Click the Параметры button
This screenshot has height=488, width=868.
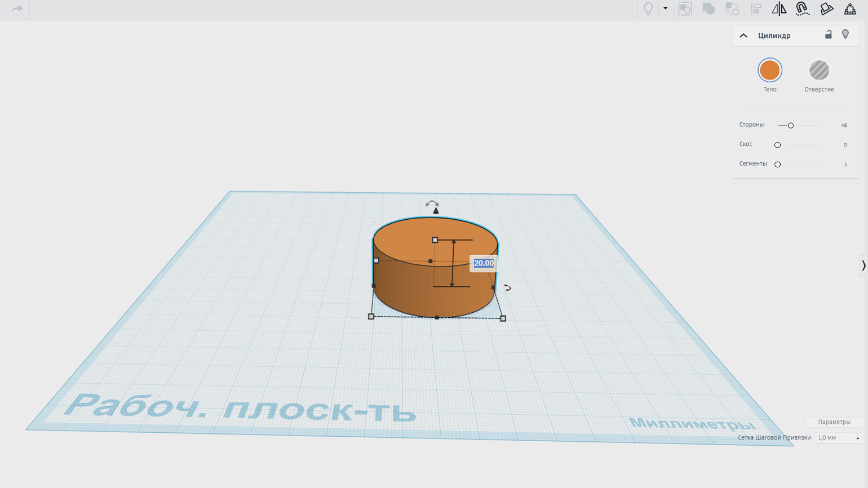(834, 422)
